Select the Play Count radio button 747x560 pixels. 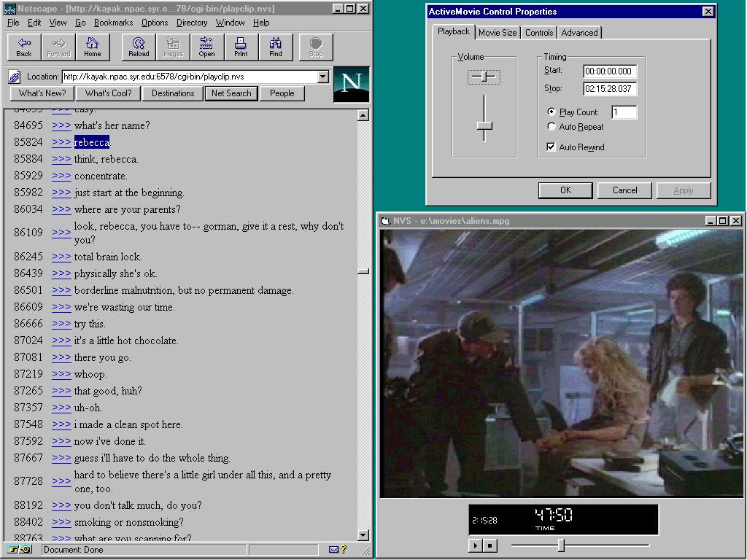click(x=551, y=112)
